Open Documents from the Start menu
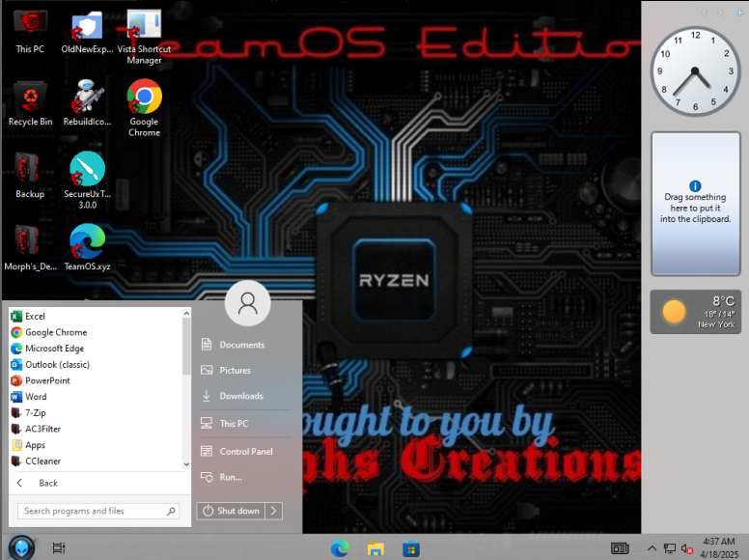The image size is (749, 560). [x=244, y=345]
